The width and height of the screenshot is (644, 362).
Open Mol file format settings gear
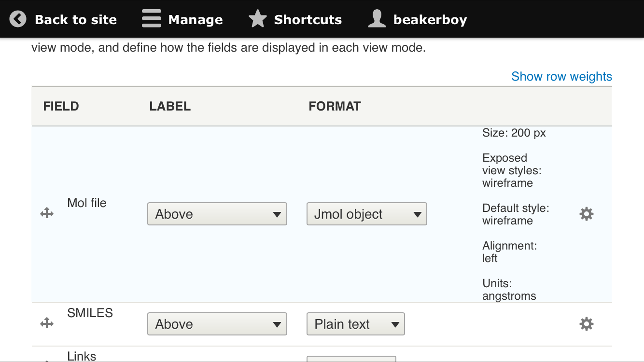point(586,214)
